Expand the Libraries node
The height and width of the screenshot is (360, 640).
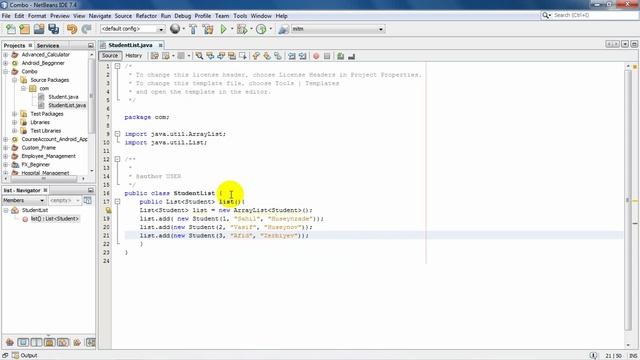click(15, 122)
